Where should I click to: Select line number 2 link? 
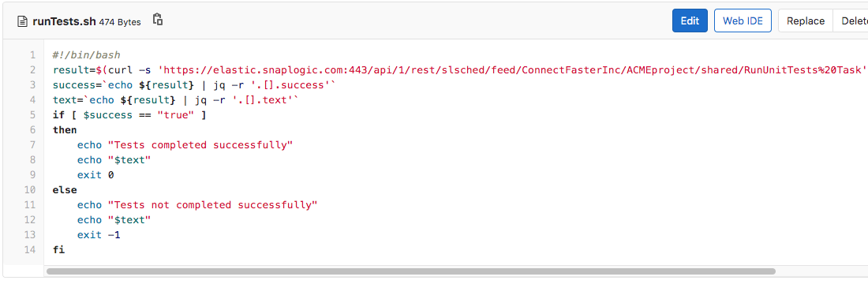point(32,69)
